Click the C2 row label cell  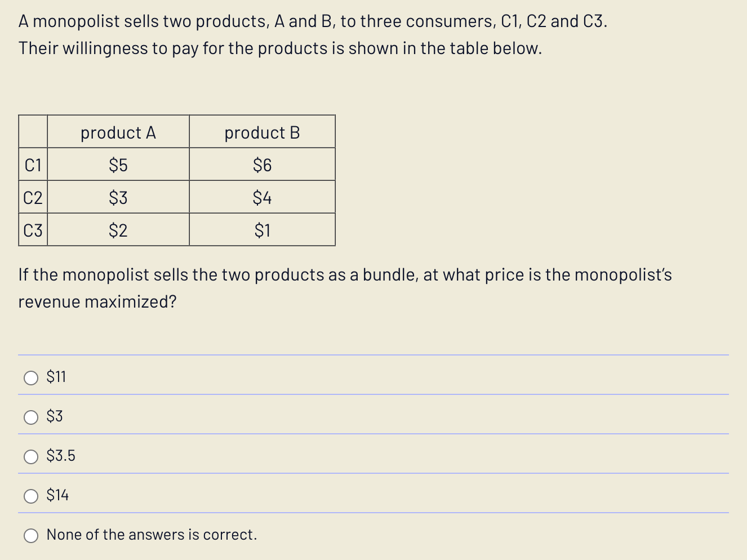(x=33, y=198)
